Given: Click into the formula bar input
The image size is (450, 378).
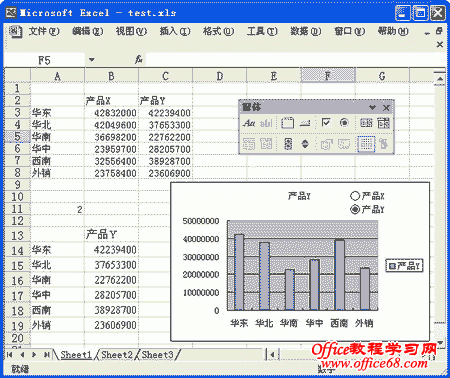Looking at the screenshot, I should [x=295, y=60].
